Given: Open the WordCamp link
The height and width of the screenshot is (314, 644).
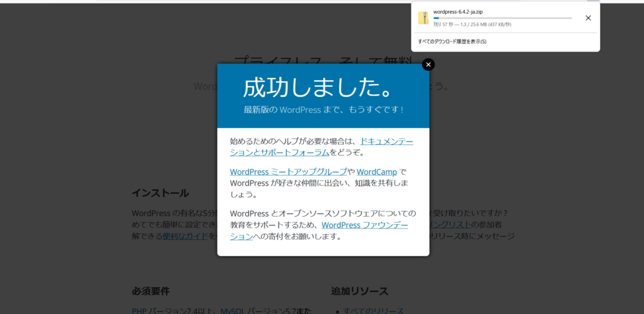Looking at the screenshot, I should pos(377,171).
